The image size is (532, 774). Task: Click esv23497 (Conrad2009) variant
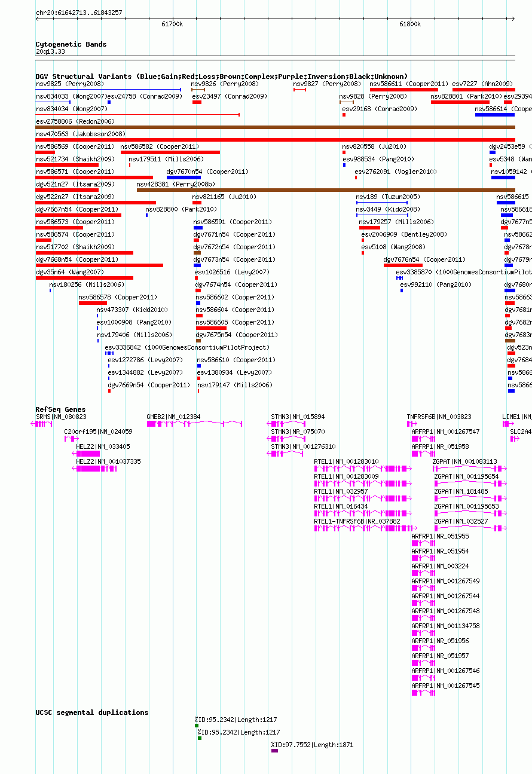pos(197,102)
